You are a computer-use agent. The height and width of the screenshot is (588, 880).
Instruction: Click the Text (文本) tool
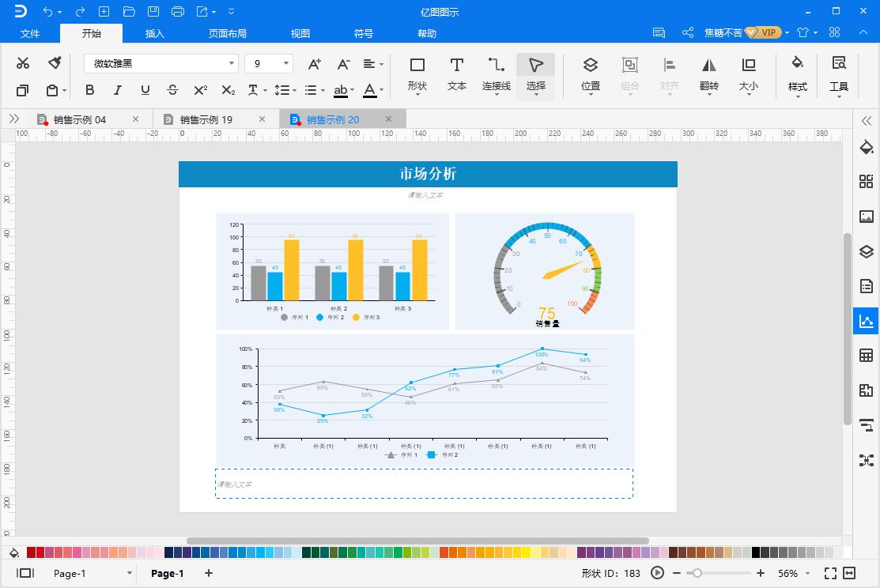point(457,73)
